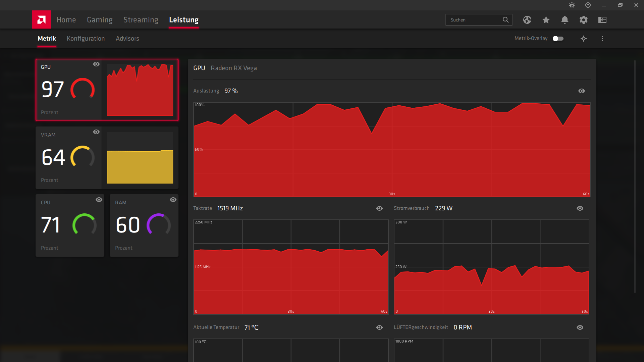
Task: Select the Metrik sub-tab
Action: (47, 39)
